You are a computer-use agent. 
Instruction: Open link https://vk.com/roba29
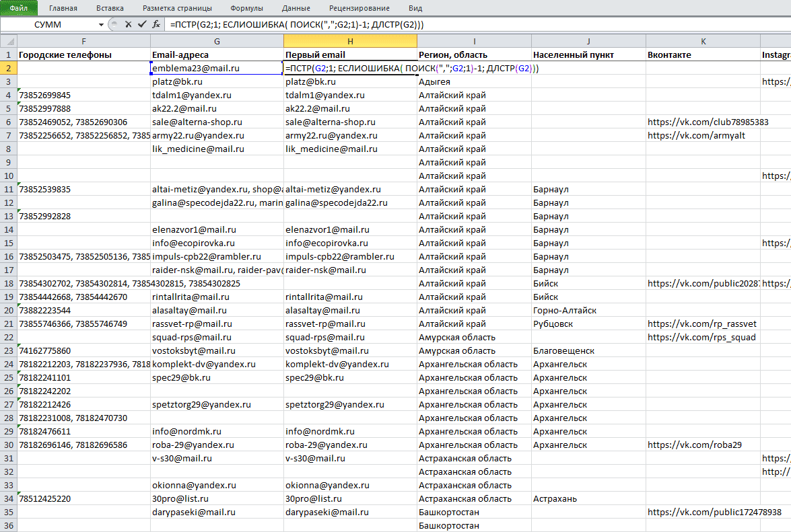(695, 445)
